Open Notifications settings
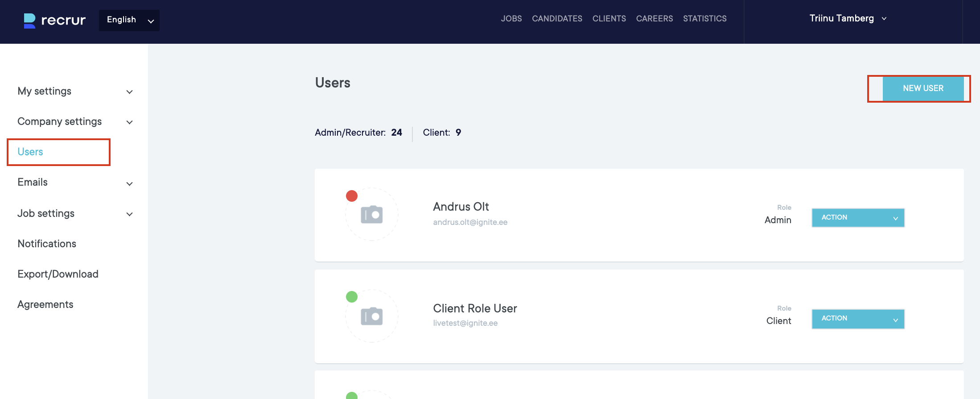The image size is (980, 399). [x=47, y=244]
